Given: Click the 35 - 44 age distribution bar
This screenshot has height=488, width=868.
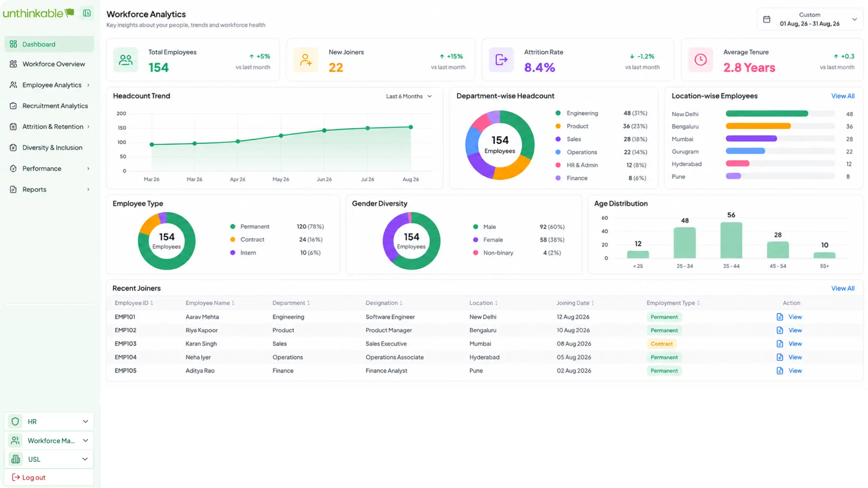Looking at the screenshot, I should click(x=731, y=240).
